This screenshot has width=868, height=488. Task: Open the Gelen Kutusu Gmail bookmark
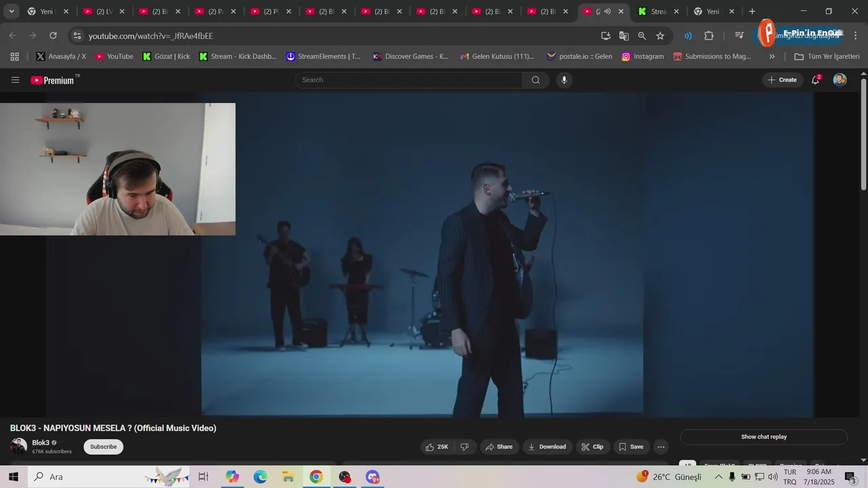tap(497, 56)
